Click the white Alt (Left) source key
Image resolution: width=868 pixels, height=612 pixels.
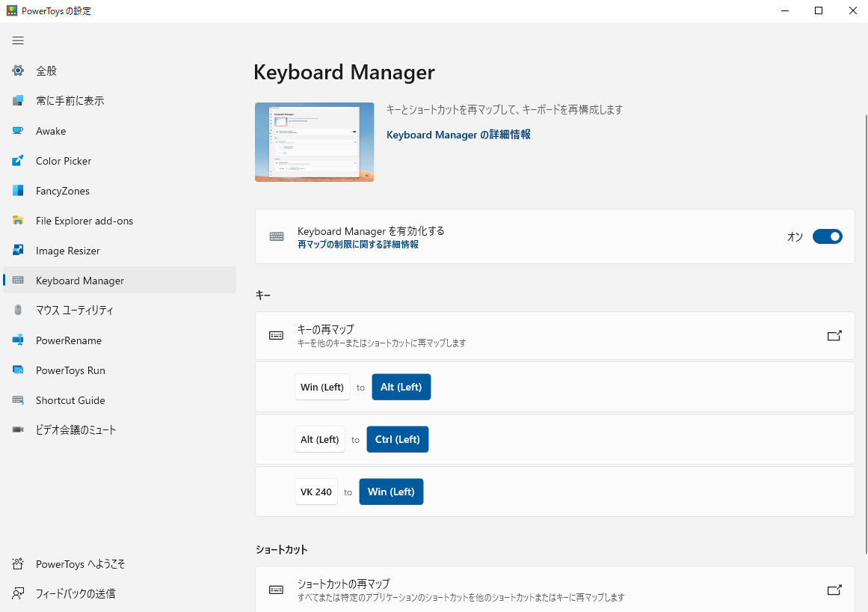(320, 439)
